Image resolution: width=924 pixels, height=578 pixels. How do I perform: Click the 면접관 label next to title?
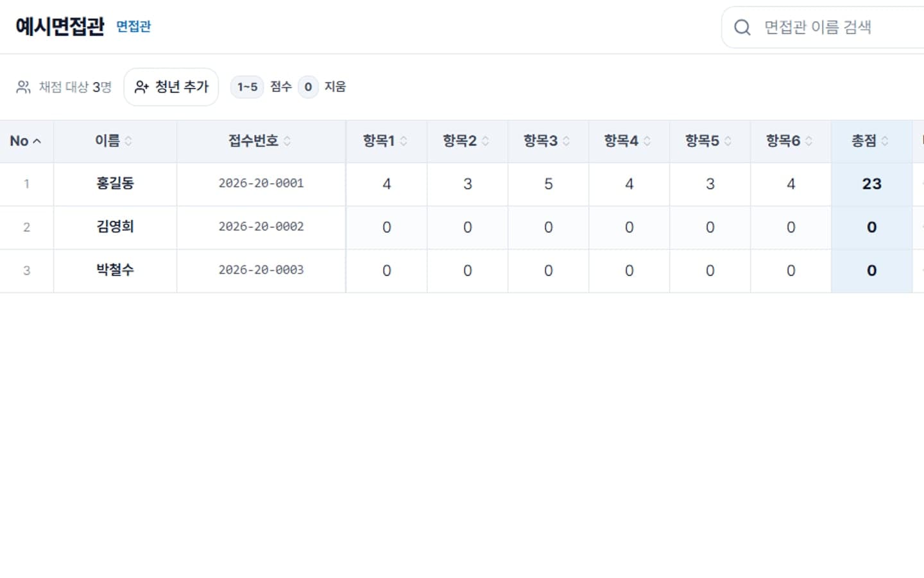[133, 26]
